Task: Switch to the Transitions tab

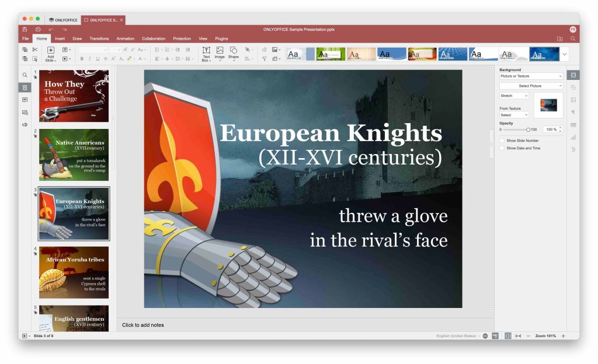Action: tap(99, 38)
